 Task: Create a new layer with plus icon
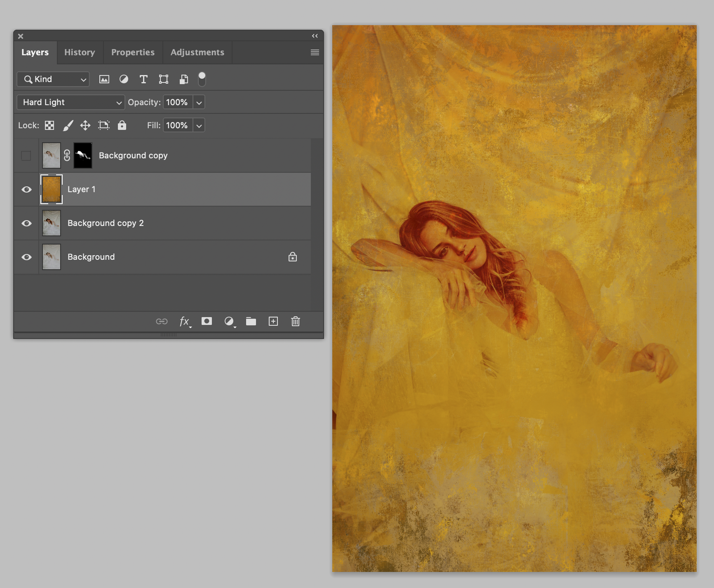(x=273, y=321)
